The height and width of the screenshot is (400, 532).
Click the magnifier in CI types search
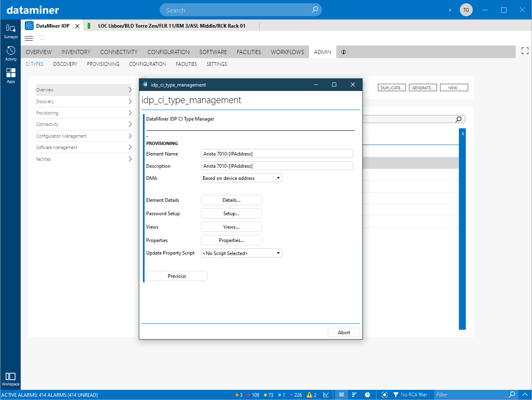(458, 119)
